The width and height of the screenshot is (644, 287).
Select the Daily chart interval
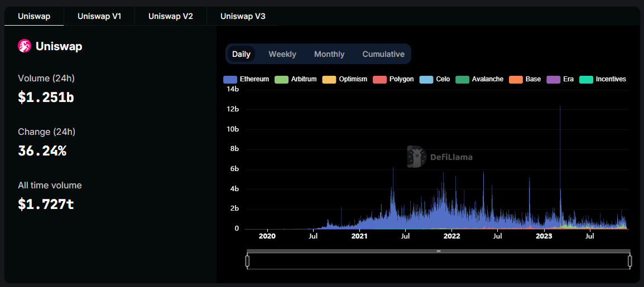(242, 54)
